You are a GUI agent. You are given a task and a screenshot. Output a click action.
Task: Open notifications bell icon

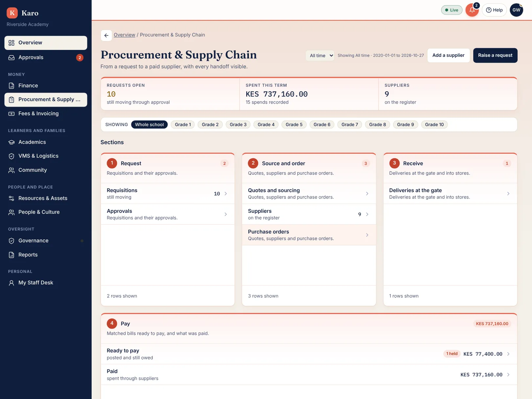[472, 10]
